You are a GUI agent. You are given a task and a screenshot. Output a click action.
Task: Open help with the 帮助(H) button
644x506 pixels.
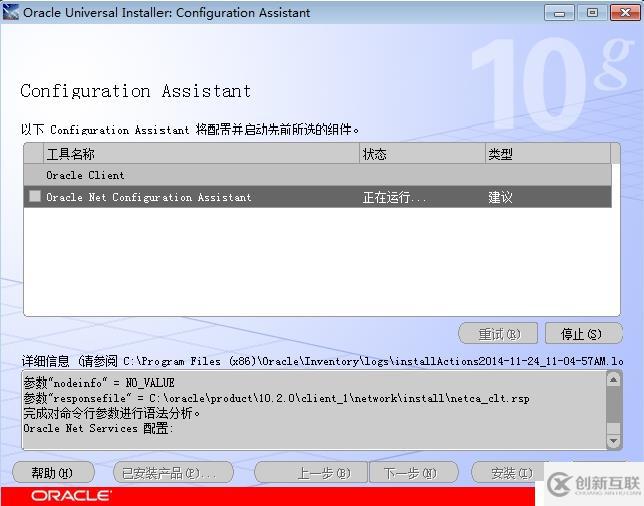[x=53, y=473]
